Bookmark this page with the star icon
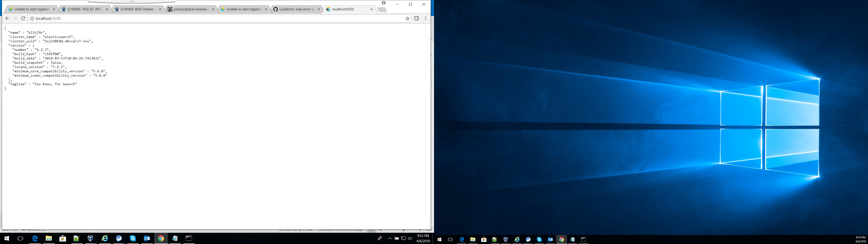868x244 pixels. pos(407,19)
